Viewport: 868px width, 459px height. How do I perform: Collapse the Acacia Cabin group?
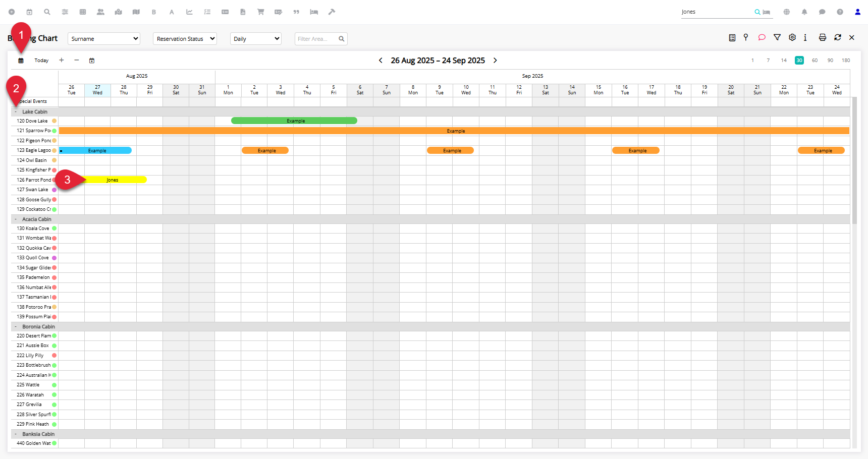(16, 219)
